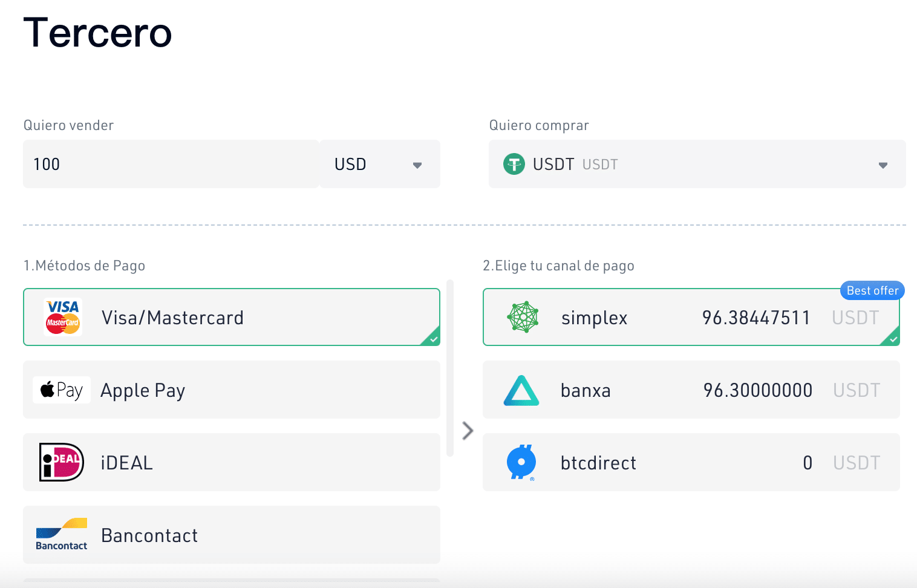The height and width of the screenshot is (588, 917).
Task: Click the iDEAL logo icon
Action: (x=62, y=462)
